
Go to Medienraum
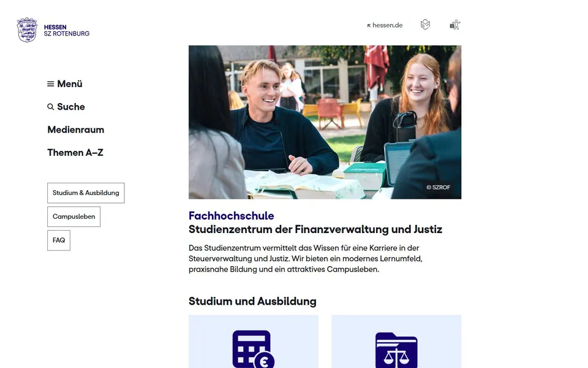click(76, 129)
